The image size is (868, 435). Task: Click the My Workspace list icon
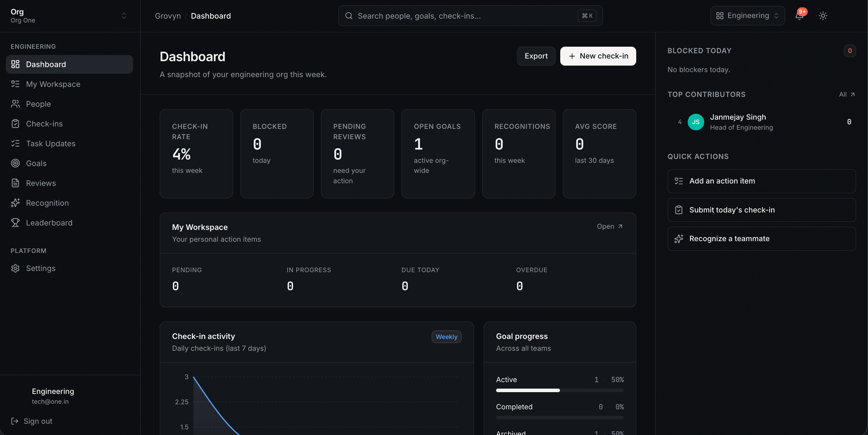(15, 84)
